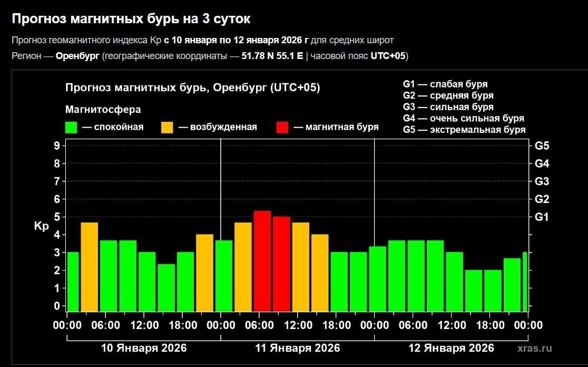Click the date label '11 Января 2026'
588x367 pixels.
pyautogui.click(x=298, y=348)
